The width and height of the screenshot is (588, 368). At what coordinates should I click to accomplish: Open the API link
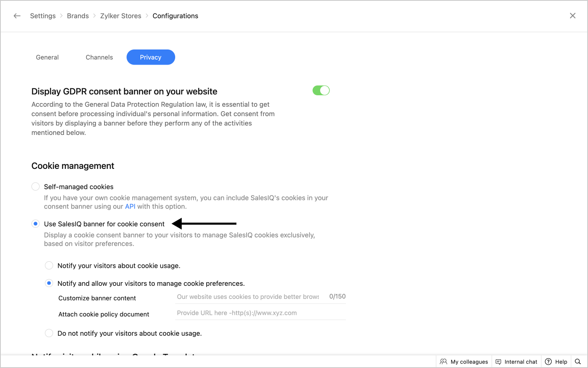(130, 206)
